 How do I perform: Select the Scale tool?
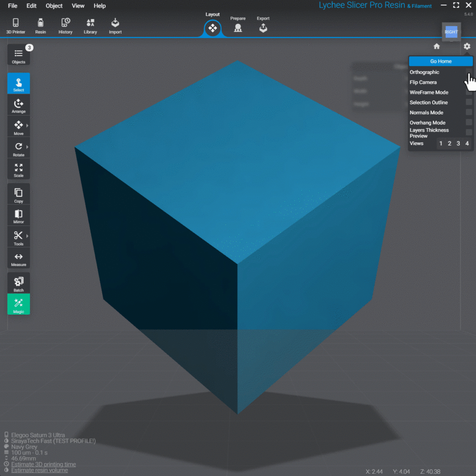[x=19, y=170]
